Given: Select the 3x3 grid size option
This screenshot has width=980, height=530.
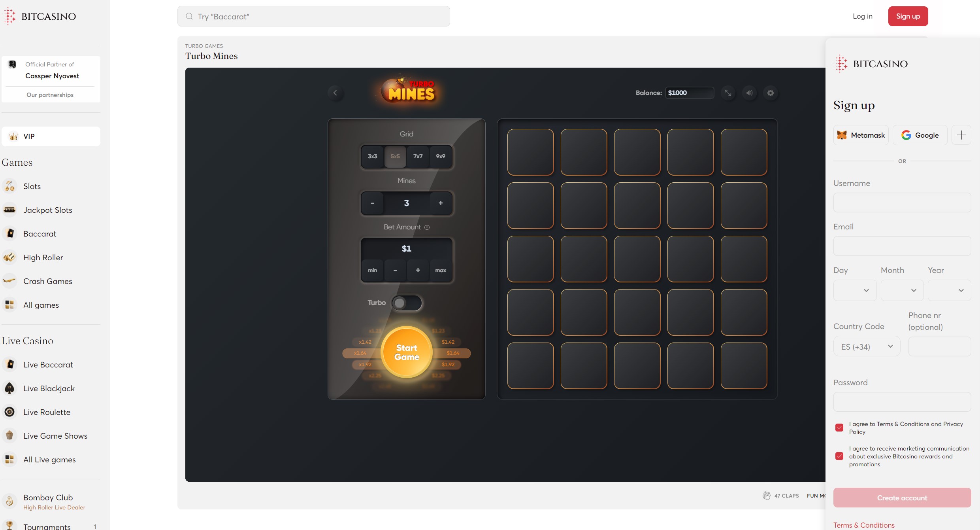Looking at the screenshot, I should pos(372,157).
